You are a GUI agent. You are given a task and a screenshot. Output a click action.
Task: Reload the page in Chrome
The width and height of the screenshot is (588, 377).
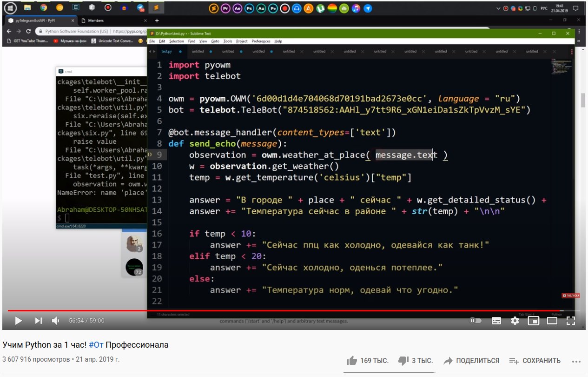[29, 31]
